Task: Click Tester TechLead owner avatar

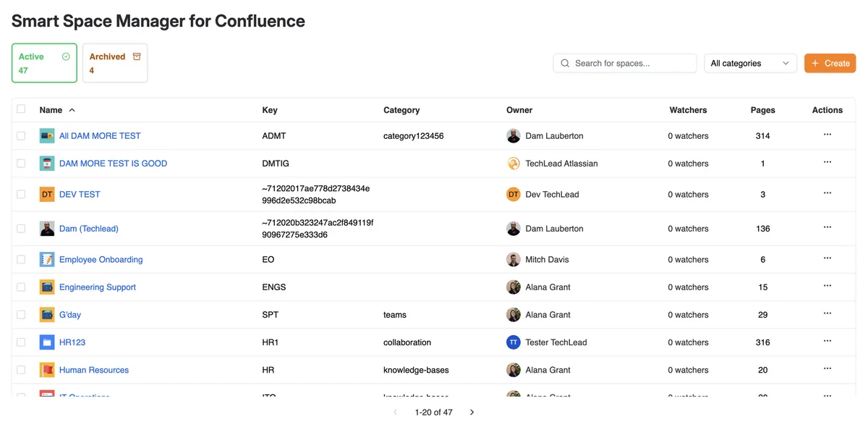Action: click(x=514, y=342)
